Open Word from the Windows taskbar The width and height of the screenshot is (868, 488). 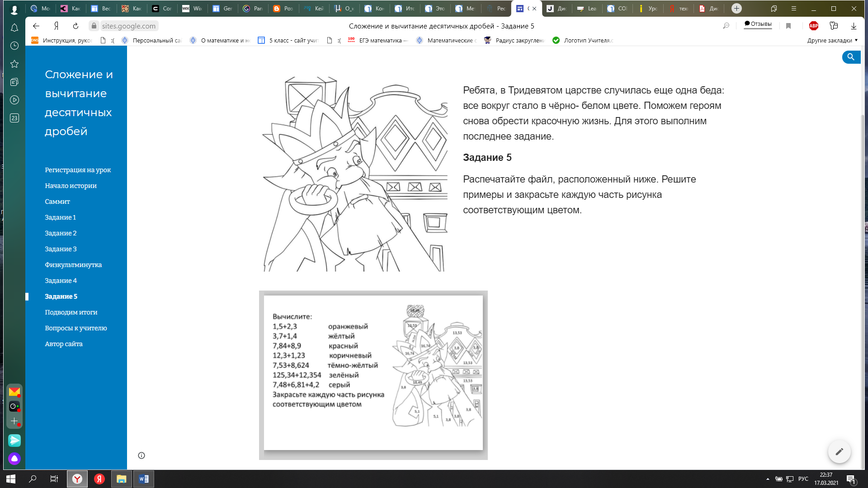[144, 479]
